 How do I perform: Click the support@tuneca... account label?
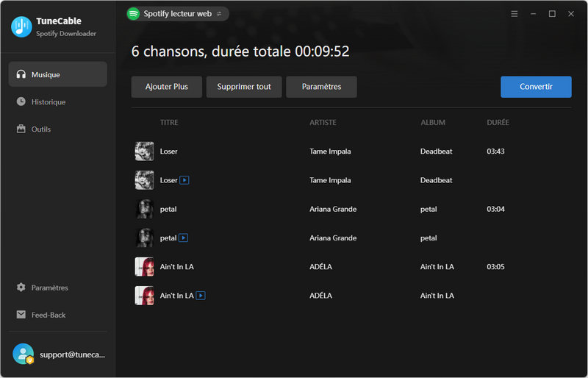[x=72, y=354]
